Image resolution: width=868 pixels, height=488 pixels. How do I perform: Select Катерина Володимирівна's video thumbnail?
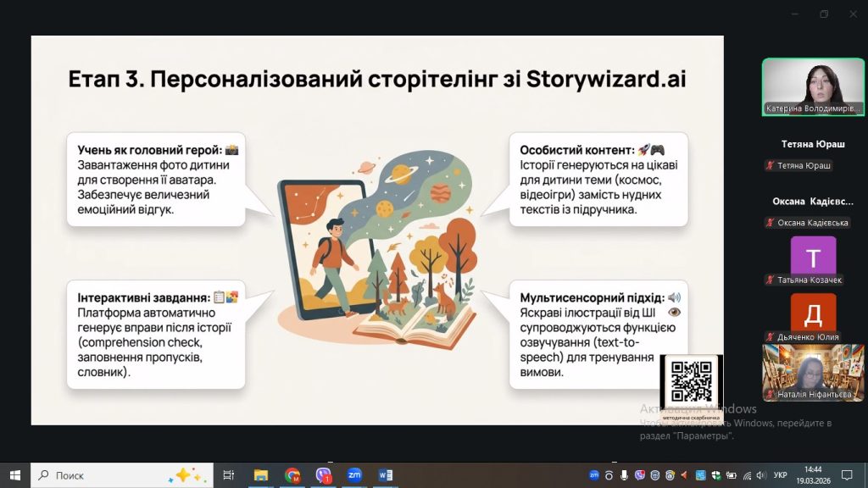tap(812, 86)
